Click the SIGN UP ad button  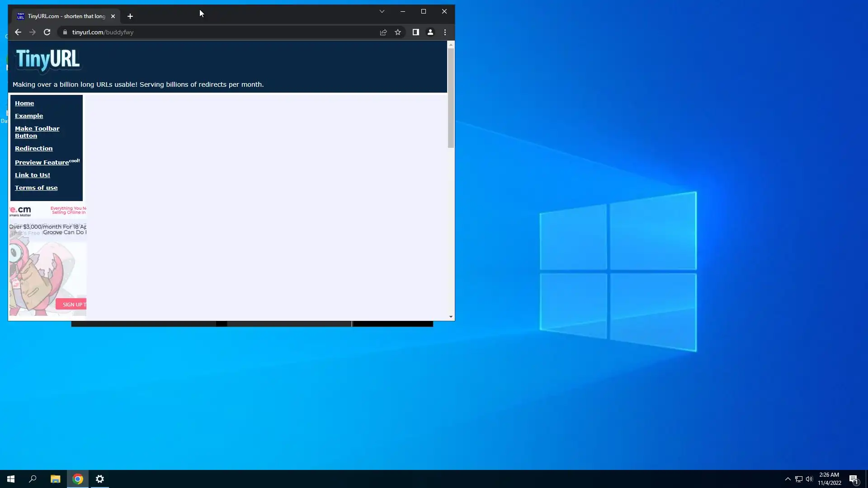point(71,304)
